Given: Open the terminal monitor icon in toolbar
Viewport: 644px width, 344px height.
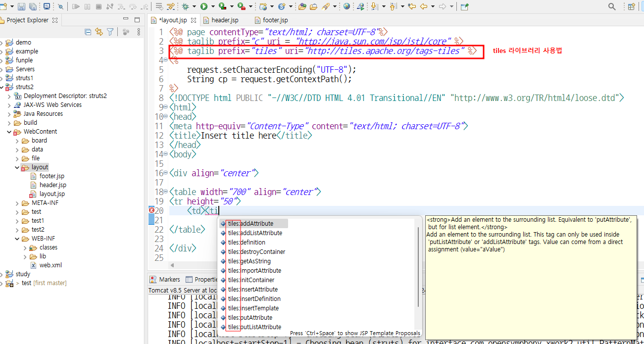Looking at the screenshot, I should (47, 6).
